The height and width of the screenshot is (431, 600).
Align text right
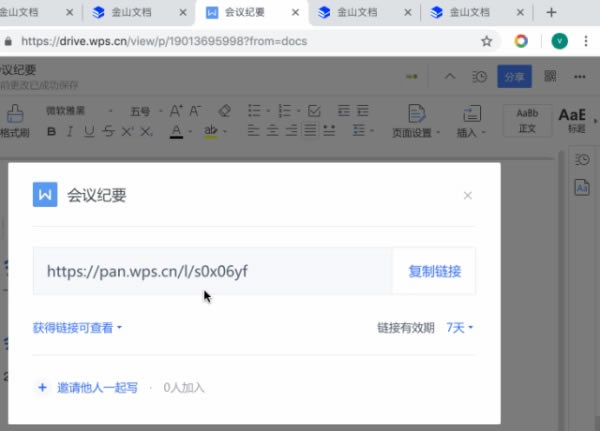click(291, 131)
